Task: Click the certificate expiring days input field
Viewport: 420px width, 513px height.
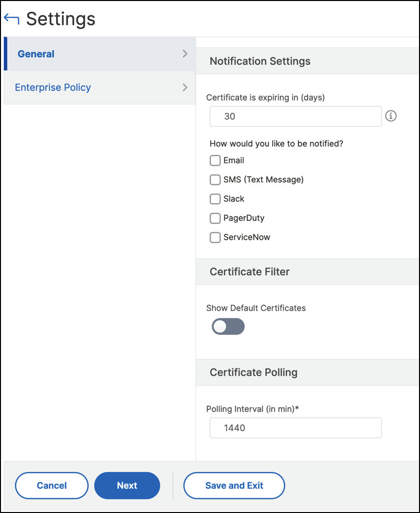Action: point(295,116)
